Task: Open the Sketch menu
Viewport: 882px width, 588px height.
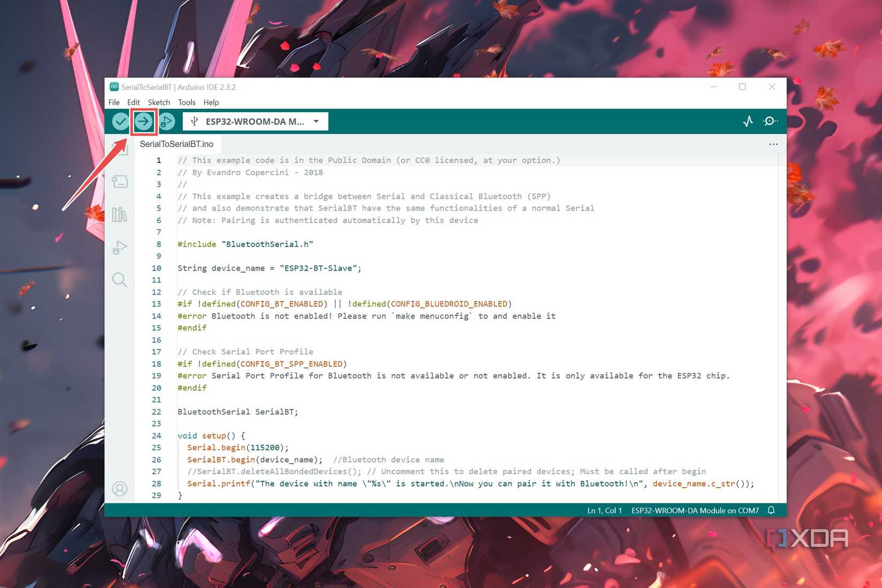Action: coord(159,102)
